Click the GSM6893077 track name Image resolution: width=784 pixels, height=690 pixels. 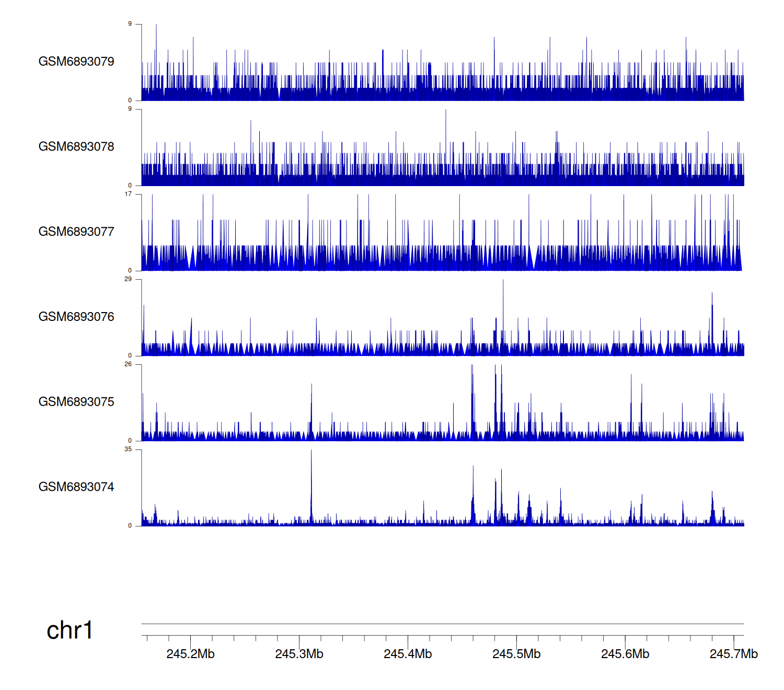click(x=76, y=232)
